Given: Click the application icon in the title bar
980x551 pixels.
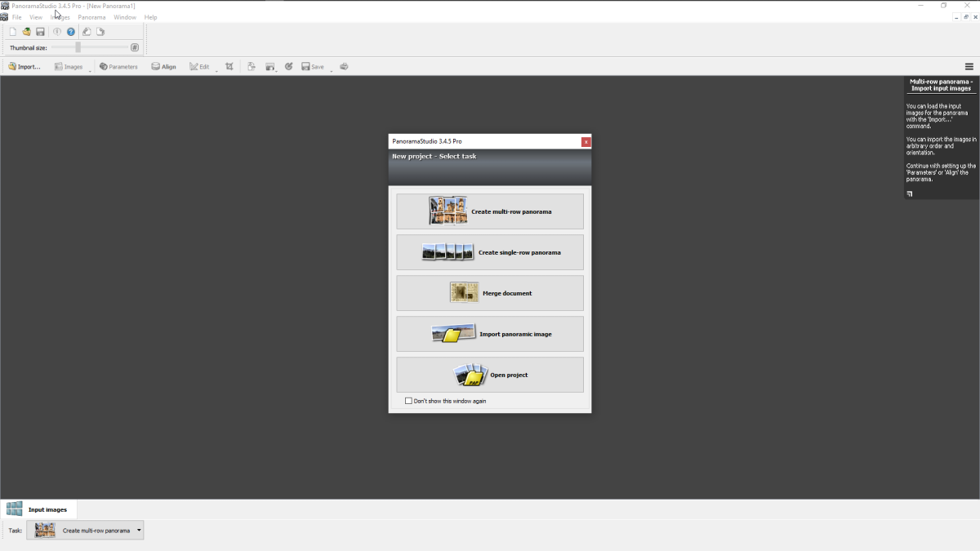Looking at the screenshot, I should pos(5,6).
